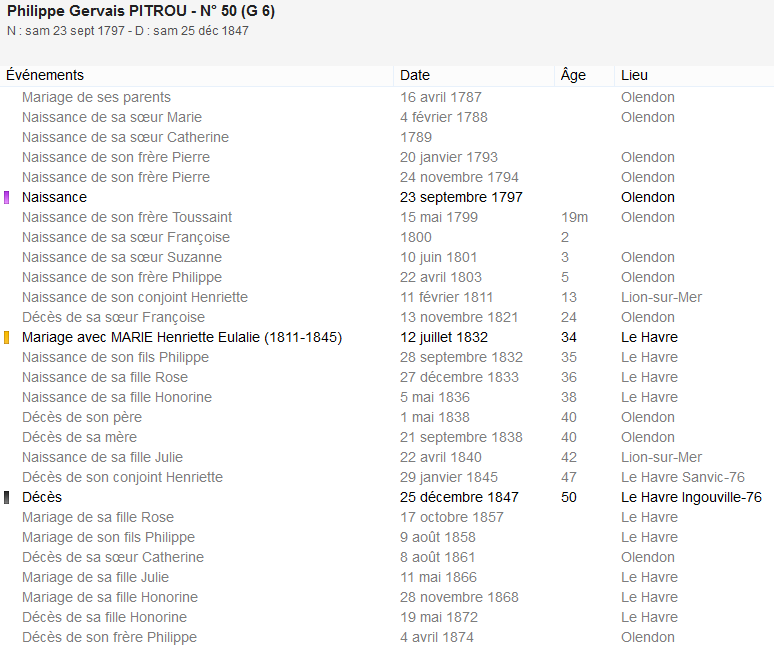Click the date 25 décembre 1847
Screen dimensions: 774x653
459,498
